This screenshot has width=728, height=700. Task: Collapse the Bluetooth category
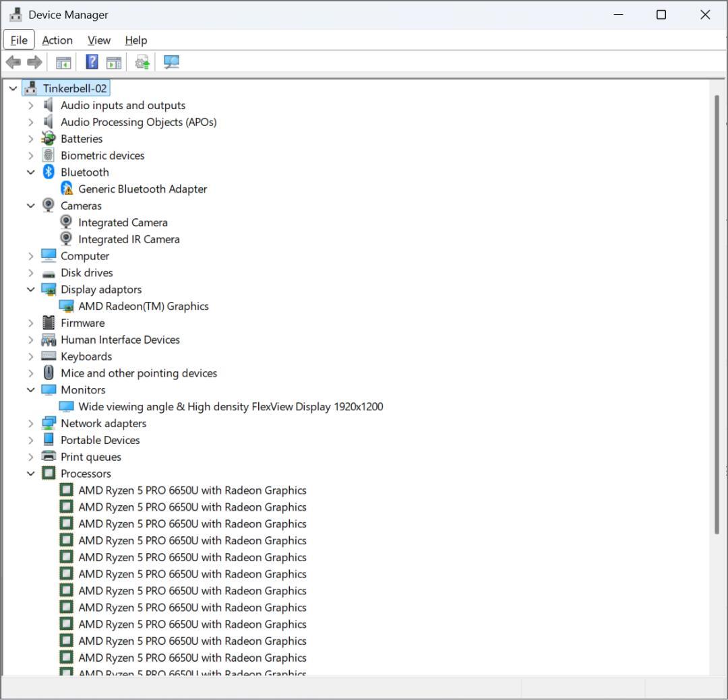[x=31, y=172]
